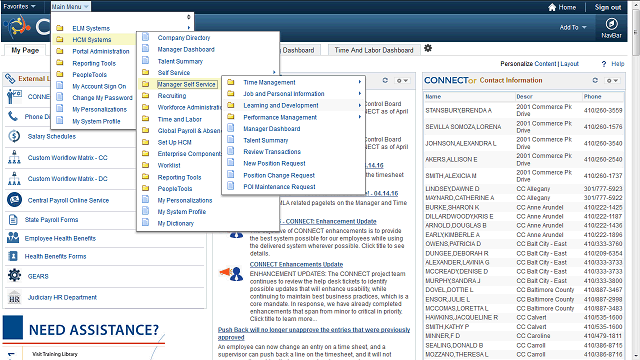Open the CONNECT Enhancements Update link
Image resolution: width=640 pixels, height=360 pixels.
pyautogui.click(x=296, y=264)
